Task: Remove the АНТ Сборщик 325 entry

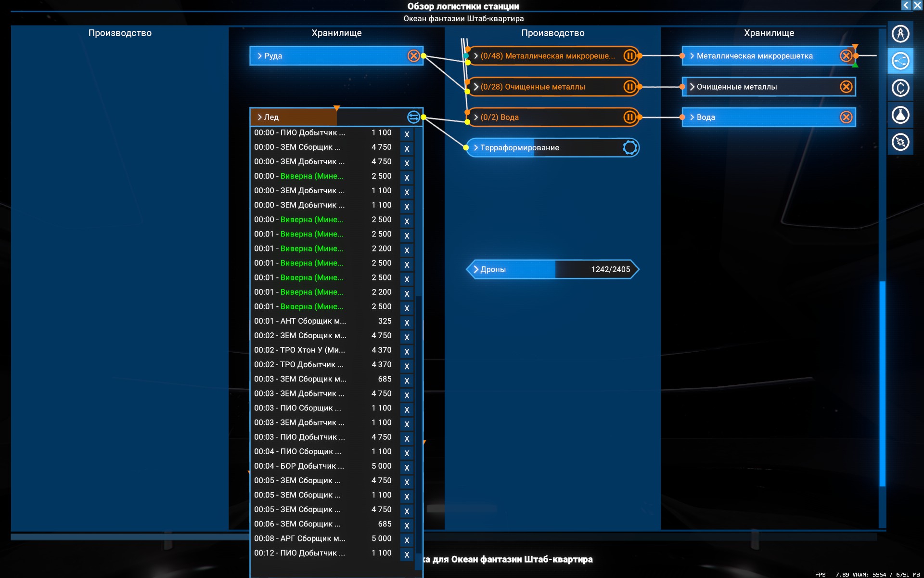Action: tap(407, 323)
